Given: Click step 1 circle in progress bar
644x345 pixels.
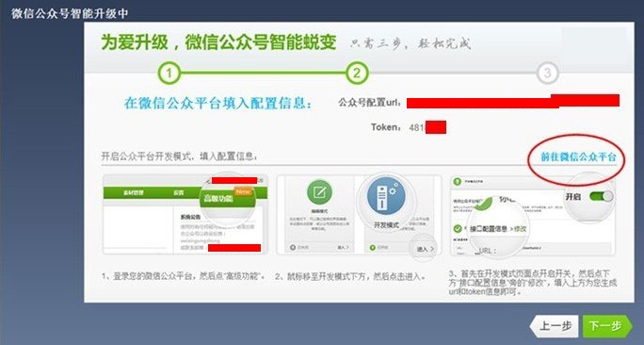Looking at the screenshot, I should pos(169,74).
